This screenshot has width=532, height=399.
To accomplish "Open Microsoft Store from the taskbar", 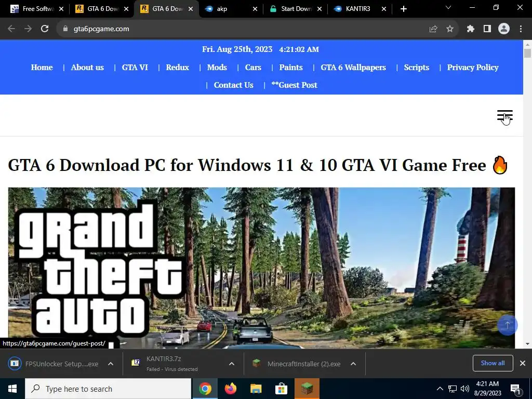I will [281, 389].
